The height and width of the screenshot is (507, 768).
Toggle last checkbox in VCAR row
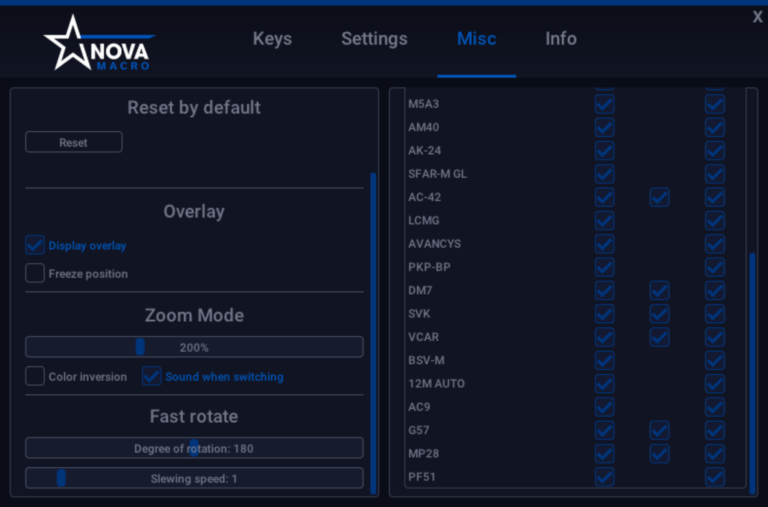(x=715, y=337)
